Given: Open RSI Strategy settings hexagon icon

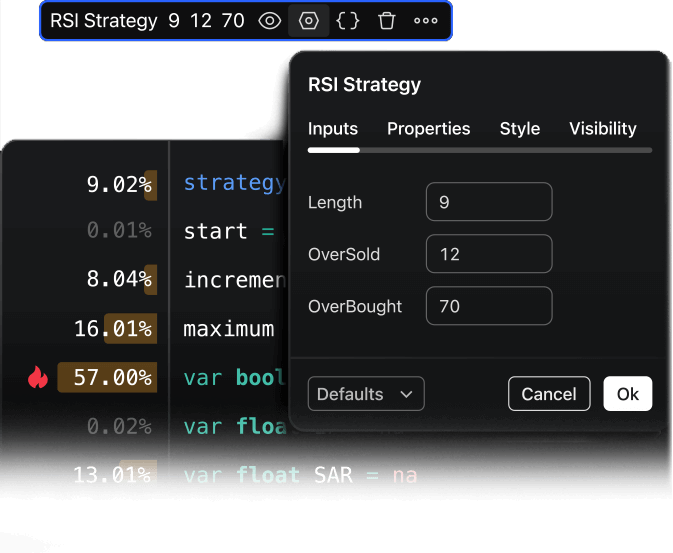Looking at the screenshot, I should click(x=309, y=21).
